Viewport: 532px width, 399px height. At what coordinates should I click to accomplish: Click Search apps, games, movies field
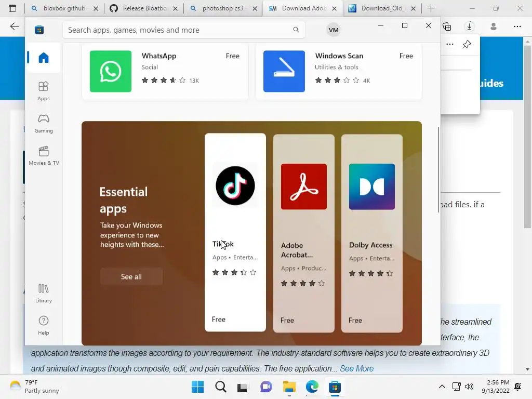click(x=184, y=30)
